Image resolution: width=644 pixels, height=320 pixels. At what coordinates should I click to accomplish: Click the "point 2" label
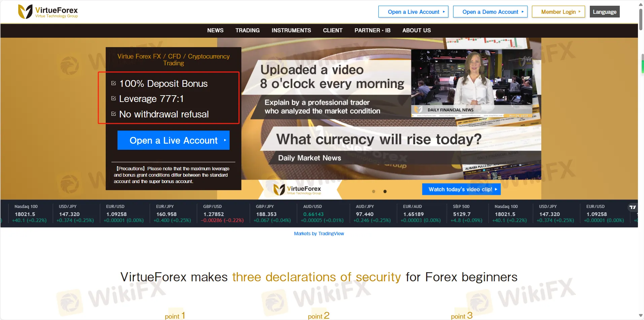tap(318, 316)
